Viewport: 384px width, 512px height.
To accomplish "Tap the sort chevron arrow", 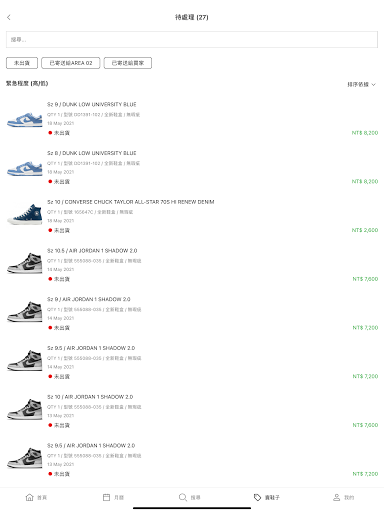I will coord(374,85).
